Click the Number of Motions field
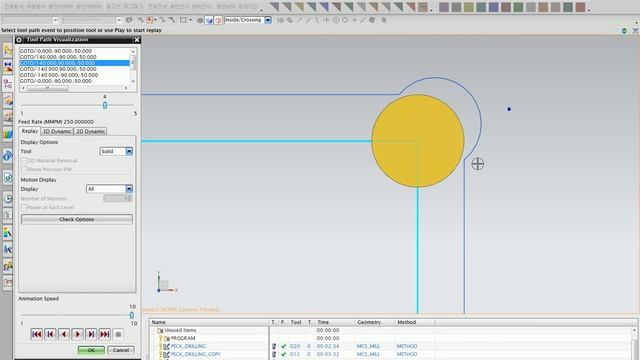 coord(118,198)
